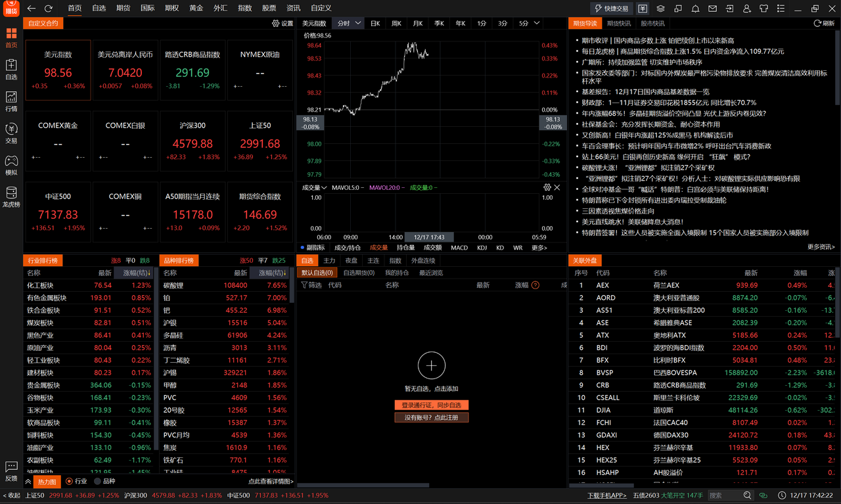Open the user account icon
The image size is (841, 504).
tap(747, 9)
